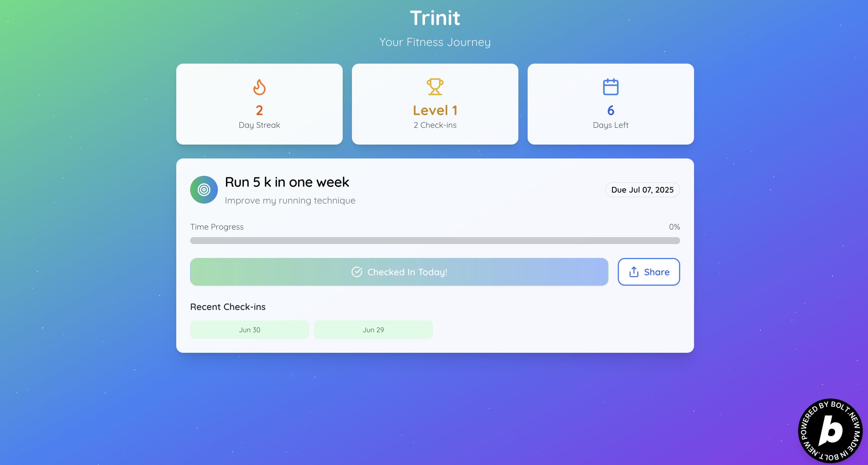
Task: Click the flame streak icon
Action: pyautogui.click(x=259, y=87)
